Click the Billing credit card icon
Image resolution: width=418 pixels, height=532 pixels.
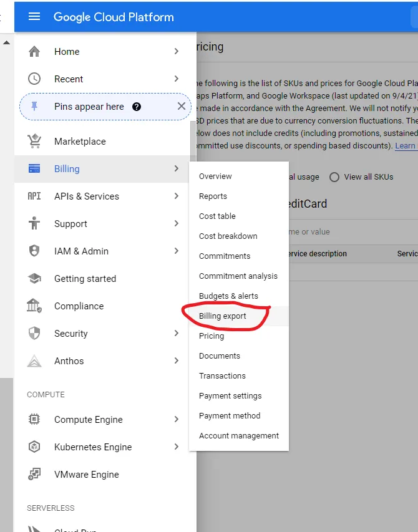(x=34, y=168)
